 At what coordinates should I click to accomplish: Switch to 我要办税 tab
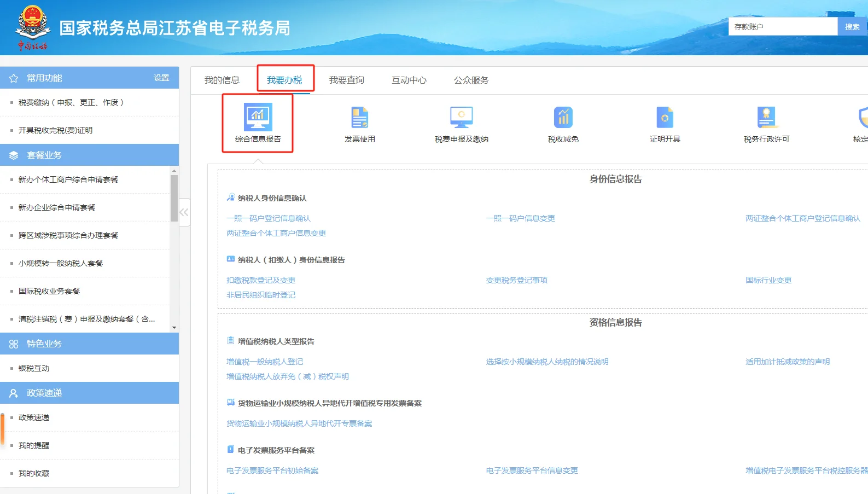(284, 80)
